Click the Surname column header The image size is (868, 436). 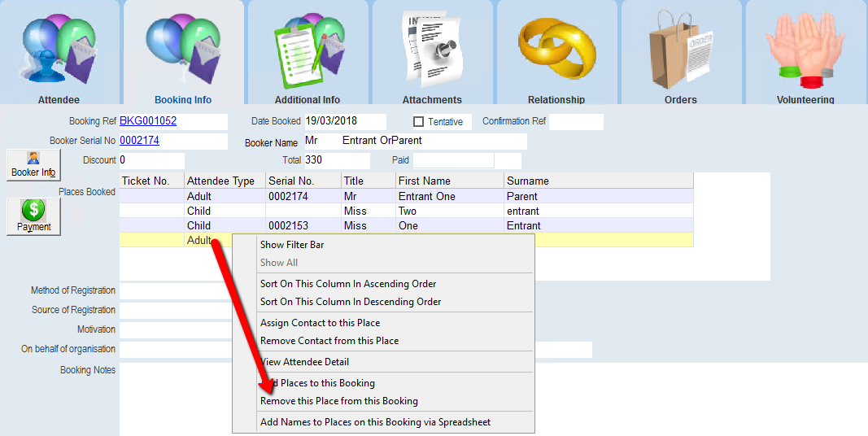pyautogui.click(x=527, y=181)
